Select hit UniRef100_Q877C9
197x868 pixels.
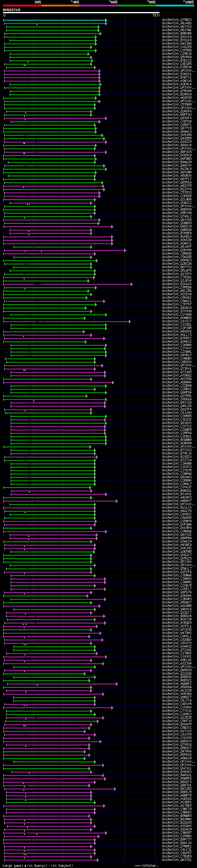point(177,128)
